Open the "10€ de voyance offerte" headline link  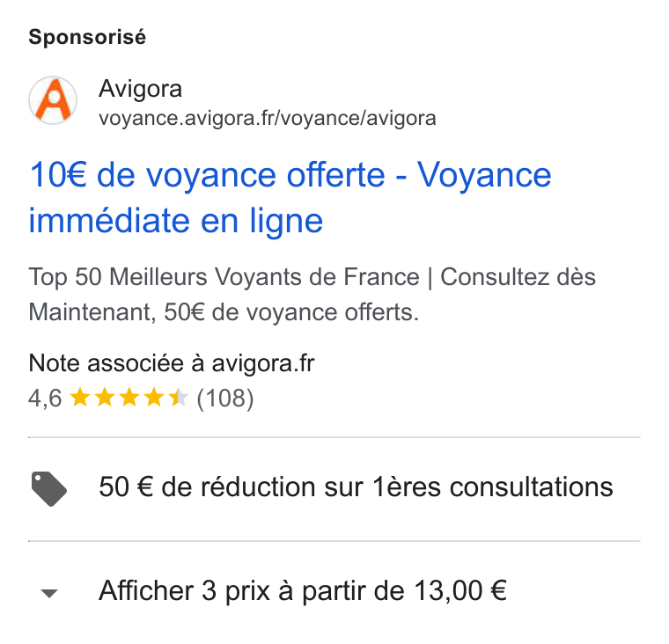point(208,175)
